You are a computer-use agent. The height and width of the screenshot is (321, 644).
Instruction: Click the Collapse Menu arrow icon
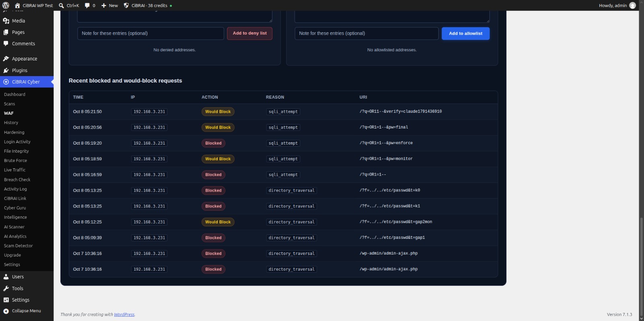click(6, 311)
